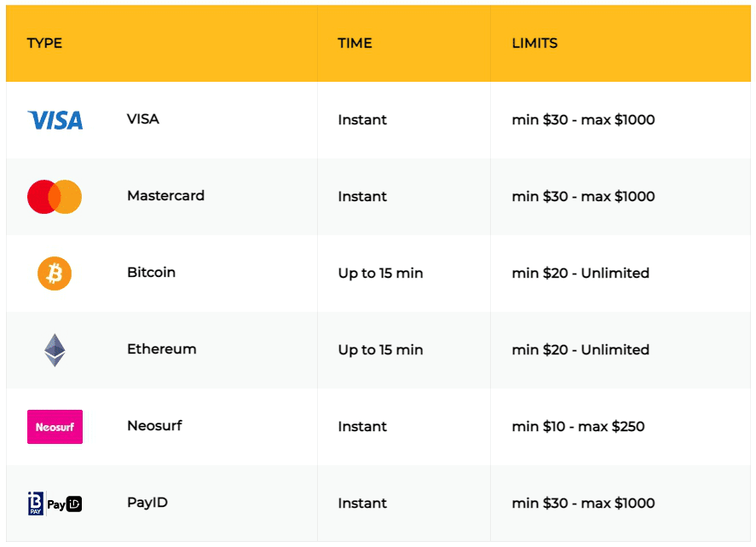Select the LIMITS column header
Screen dimensions: 756x547
[534, 43]
